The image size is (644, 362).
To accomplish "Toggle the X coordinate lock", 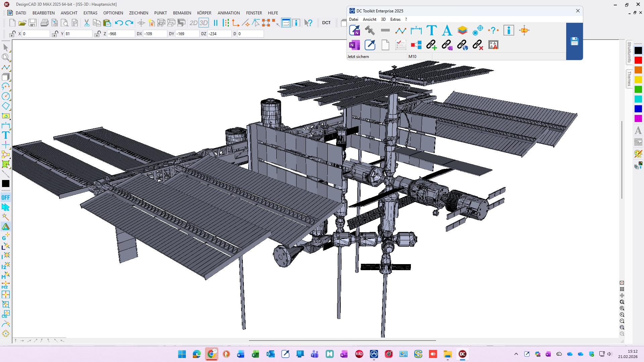I will tap(12, 34).
